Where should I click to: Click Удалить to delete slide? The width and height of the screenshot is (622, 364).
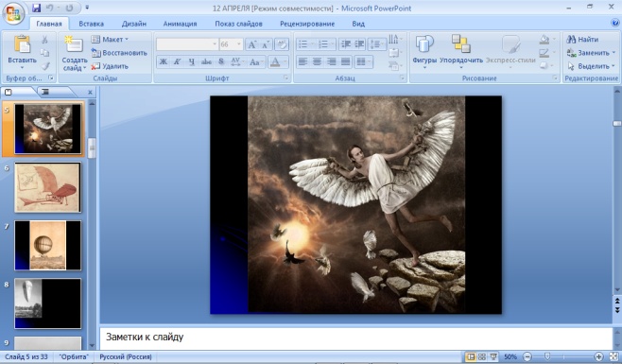pos(110,66)
